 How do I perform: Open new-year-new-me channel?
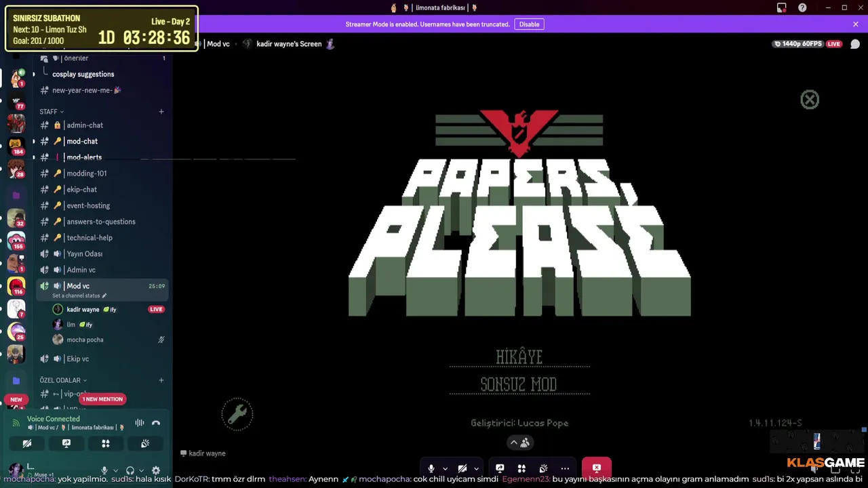pos(102,90)
